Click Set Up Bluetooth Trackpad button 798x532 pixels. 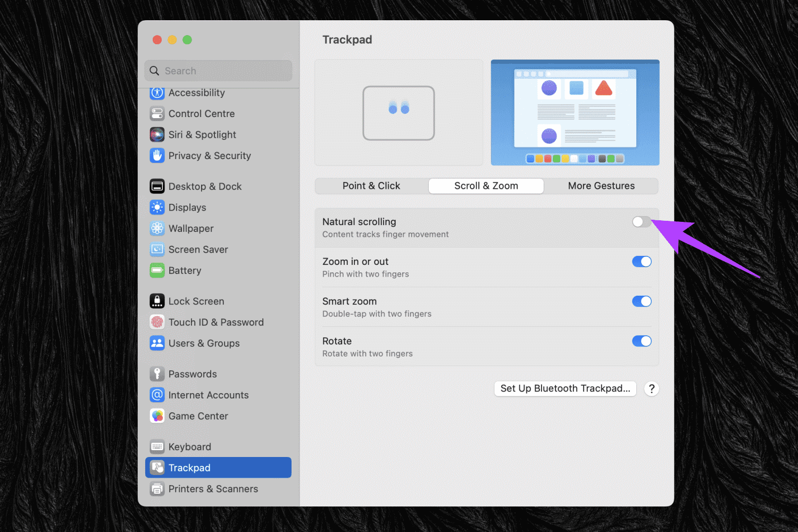click(x=565, y=389)
